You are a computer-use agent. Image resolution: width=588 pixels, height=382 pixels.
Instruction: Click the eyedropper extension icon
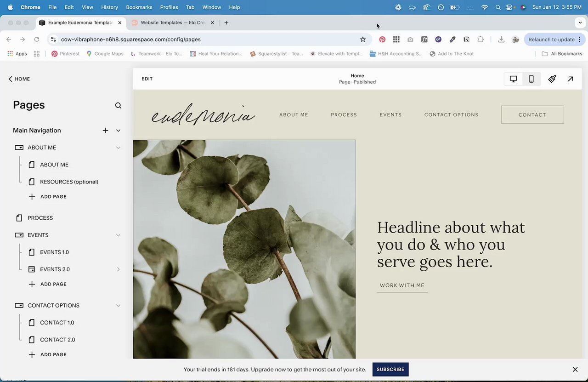(452, 40)
